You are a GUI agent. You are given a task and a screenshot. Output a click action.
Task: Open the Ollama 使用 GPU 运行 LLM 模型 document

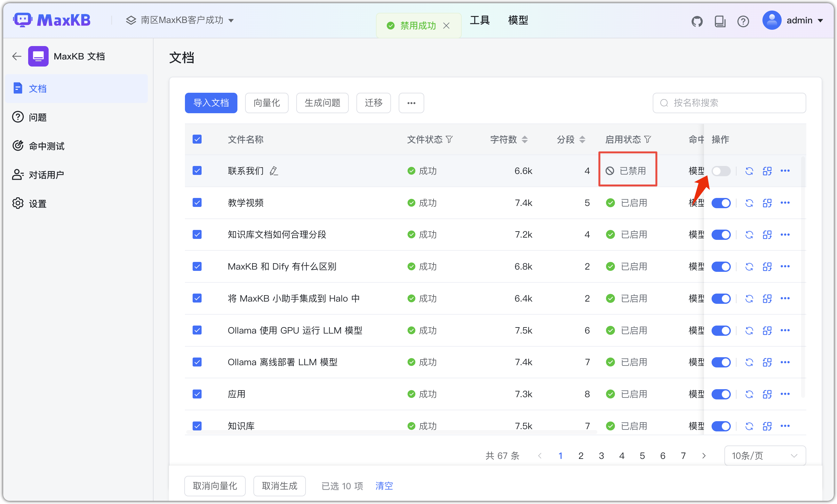click(x=295, y=330)
